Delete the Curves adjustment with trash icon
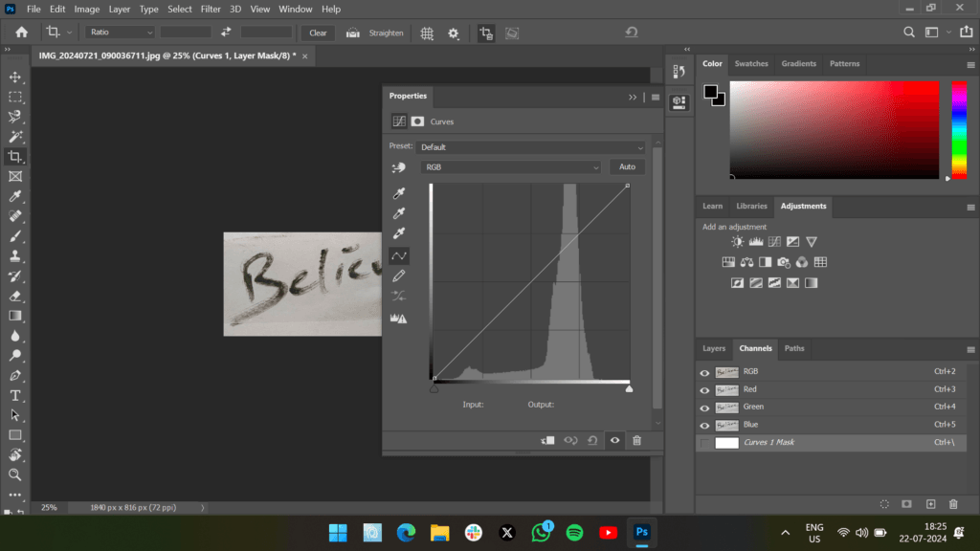 coord(636,440)
